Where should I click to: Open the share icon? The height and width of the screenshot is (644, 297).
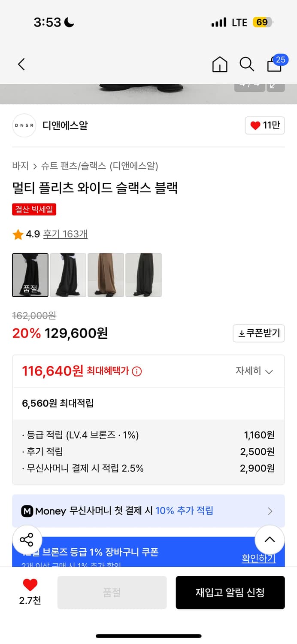click(x=27, y=540)
